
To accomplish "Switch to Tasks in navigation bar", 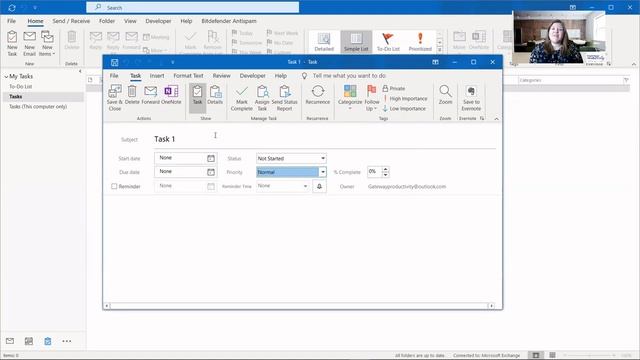I will [x=48, y=341].
